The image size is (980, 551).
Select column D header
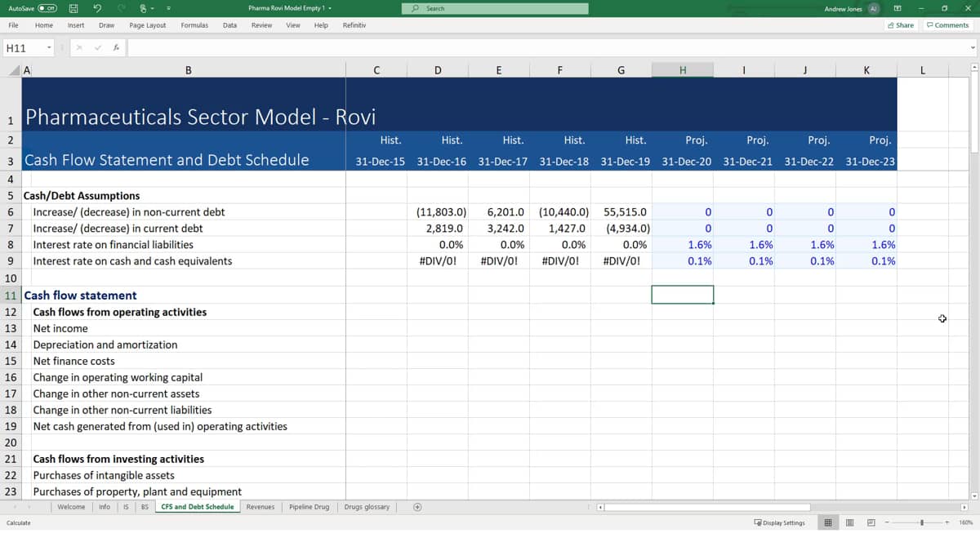click(x=438, y=70)
